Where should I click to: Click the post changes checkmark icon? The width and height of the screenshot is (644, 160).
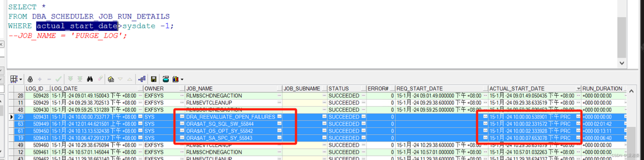59,79
